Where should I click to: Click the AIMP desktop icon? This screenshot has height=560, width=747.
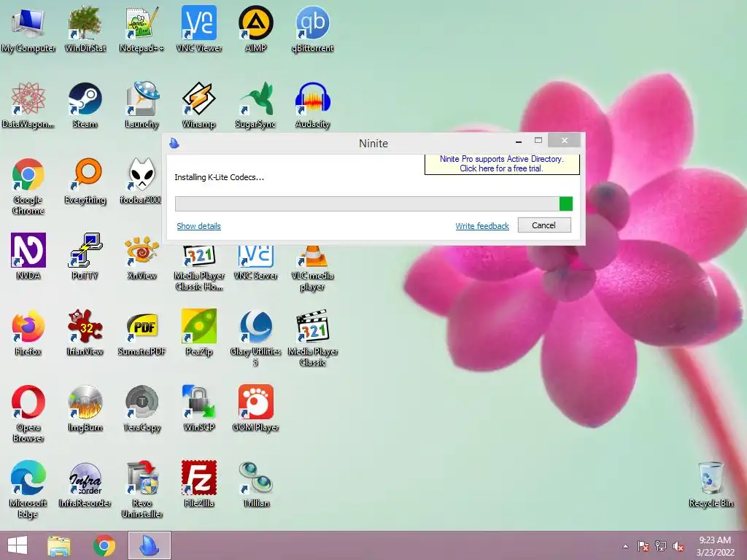point(255,29)
